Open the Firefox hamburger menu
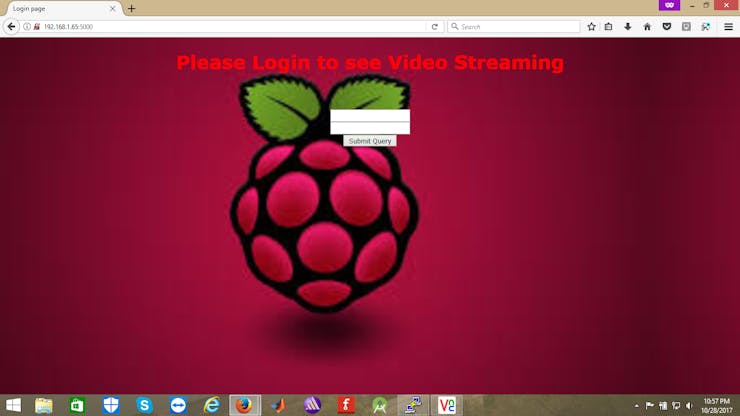 (x=728, y=27)
